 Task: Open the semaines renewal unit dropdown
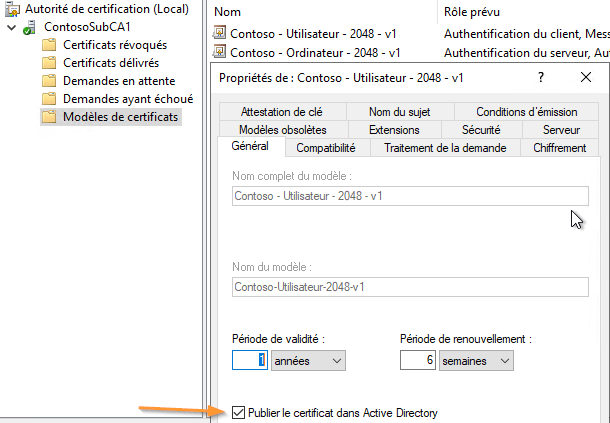476,360
